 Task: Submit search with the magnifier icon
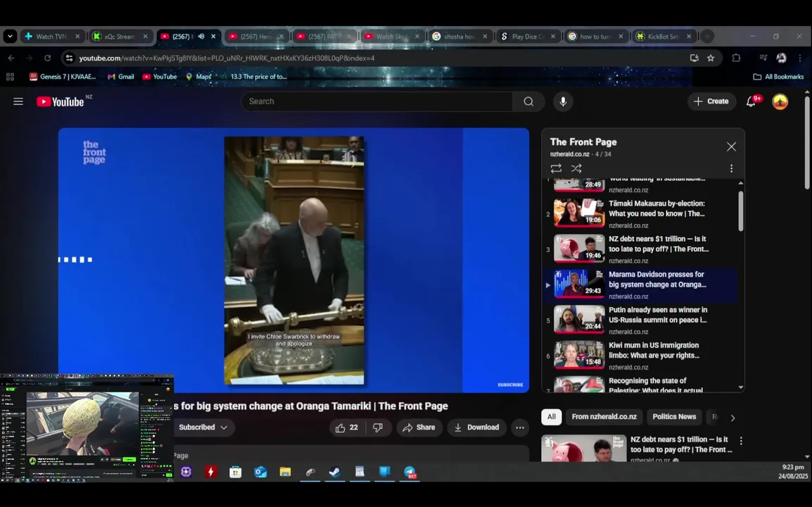[x=528, y=101]
